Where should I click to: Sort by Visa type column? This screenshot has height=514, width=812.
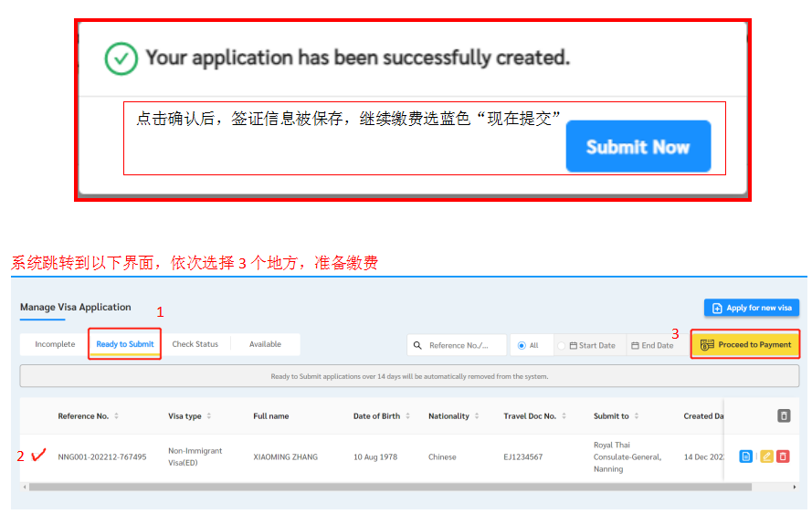209,416
